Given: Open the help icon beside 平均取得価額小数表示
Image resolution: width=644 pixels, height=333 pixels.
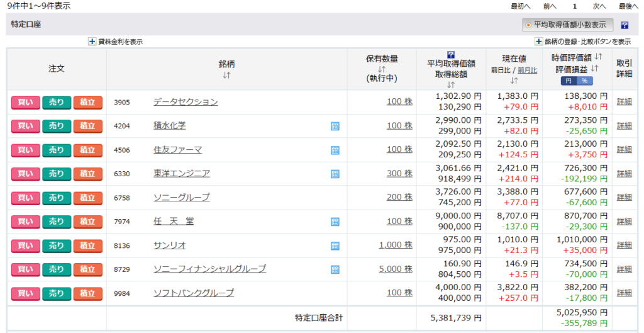Looking at the screenshot, I should click(625, 26).
